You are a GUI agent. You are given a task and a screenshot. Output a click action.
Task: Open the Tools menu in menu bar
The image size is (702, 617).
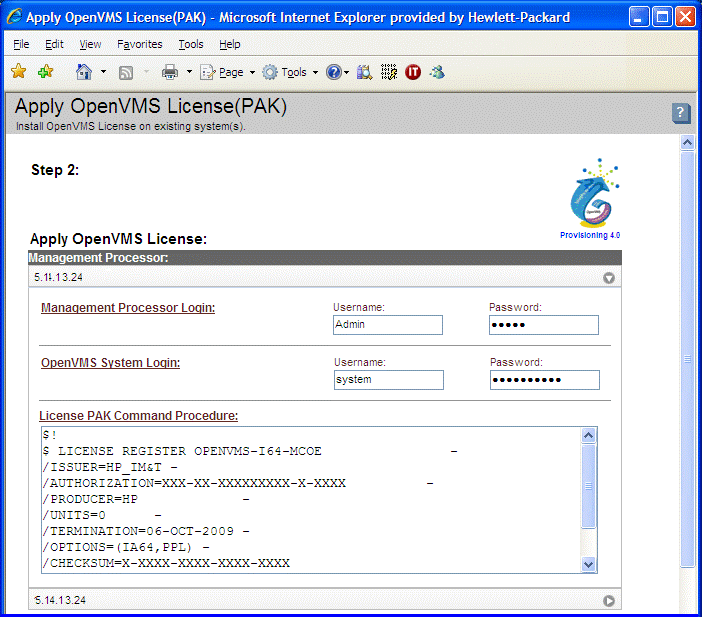(191, 44)
